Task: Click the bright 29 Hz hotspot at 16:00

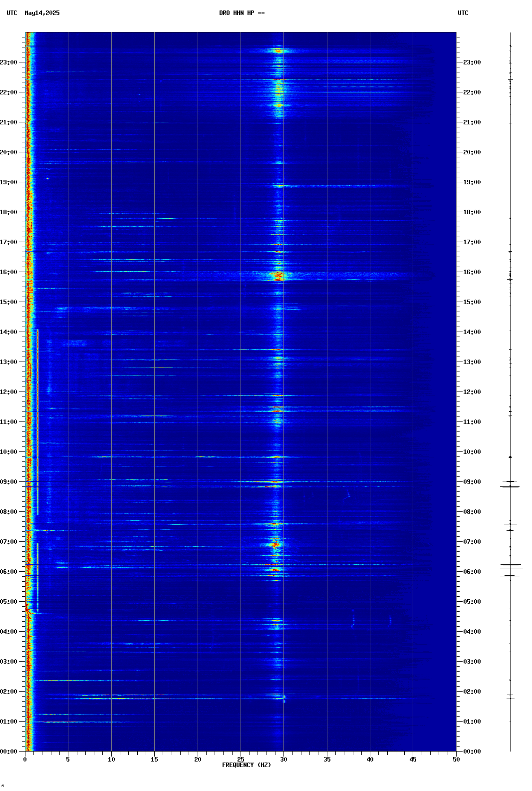Action: [x=278, y=275]
